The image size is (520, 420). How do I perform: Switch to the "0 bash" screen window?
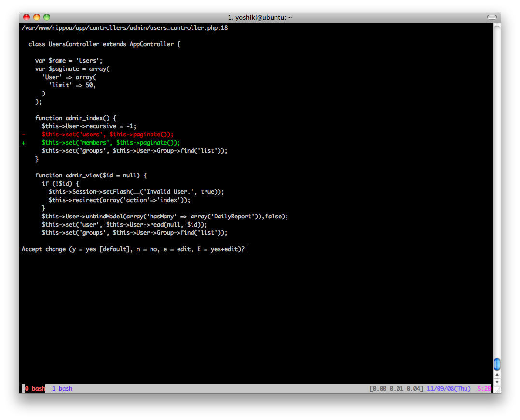pyautogui.click(x=35, y=389)
